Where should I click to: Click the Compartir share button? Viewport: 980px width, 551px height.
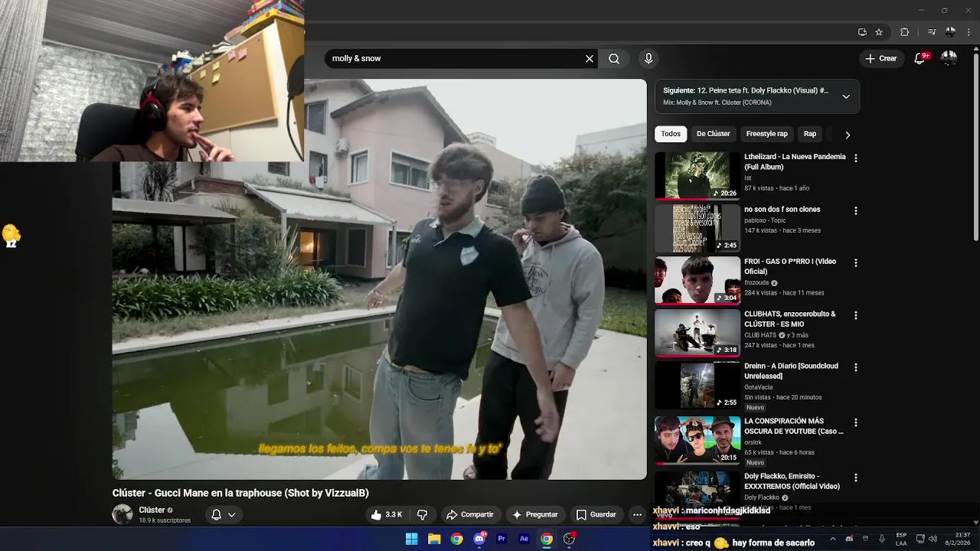[470, 515]
